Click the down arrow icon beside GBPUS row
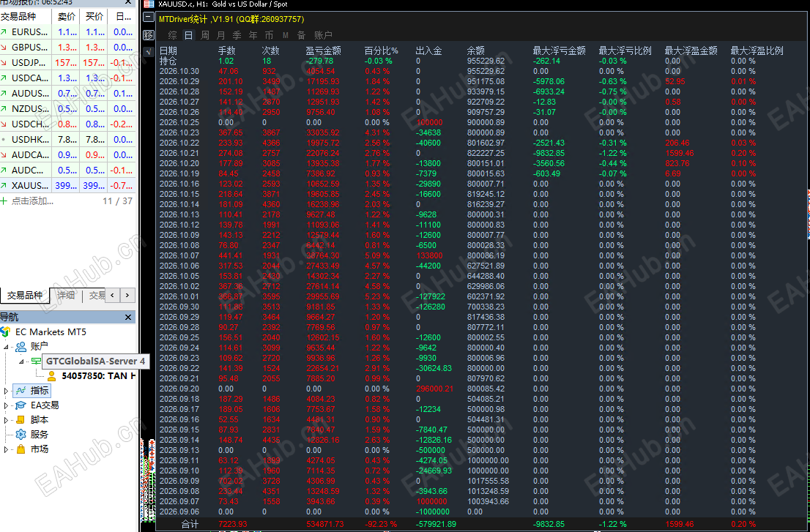 point(4,48)
